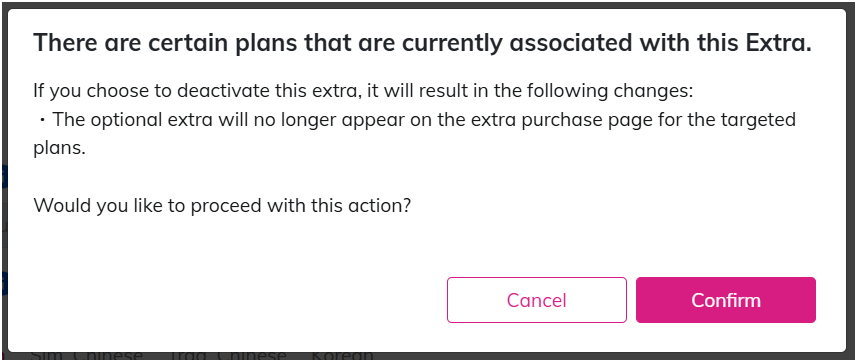This screenshot has width=857, height=362.
Task: Click empty dialog space above the Cancel button
Action: tap(537, 246)
